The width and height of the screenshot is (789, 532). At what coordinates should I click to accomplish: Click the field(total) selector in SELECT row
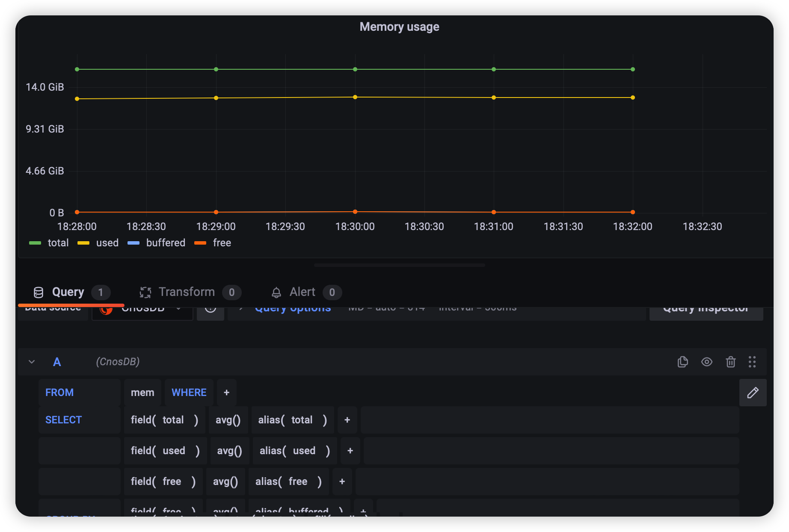(164, 420)
